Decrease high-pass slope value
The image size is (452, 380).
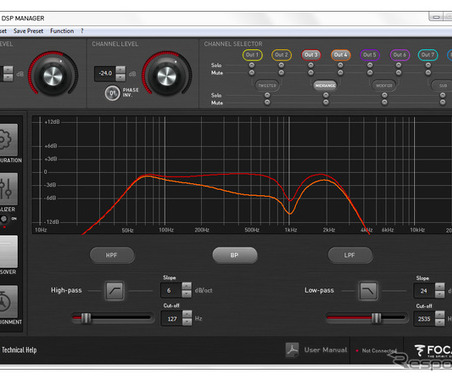click(187, 294)
